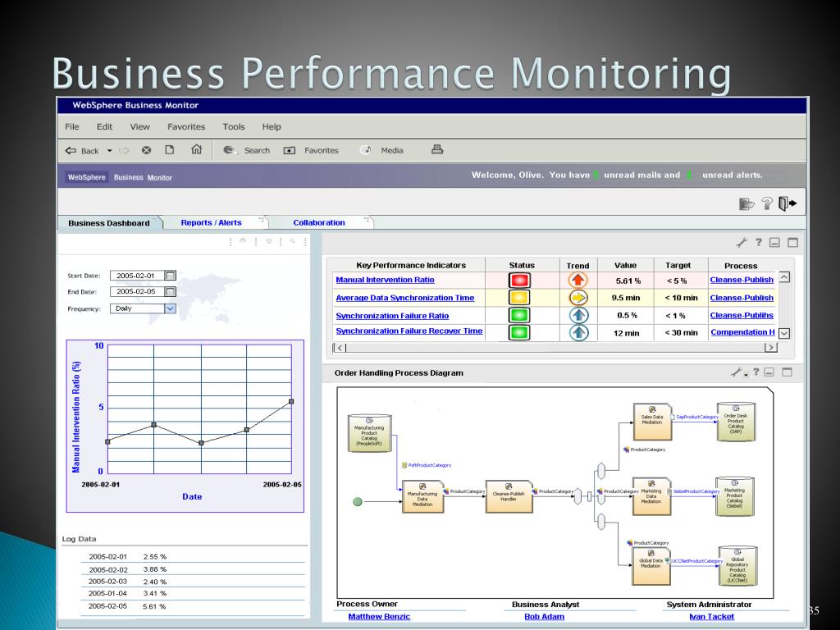Screen dimensions: 840x630
Task: Open Synchronization Failure Recover Time link
Action: [x=409, y=331]
